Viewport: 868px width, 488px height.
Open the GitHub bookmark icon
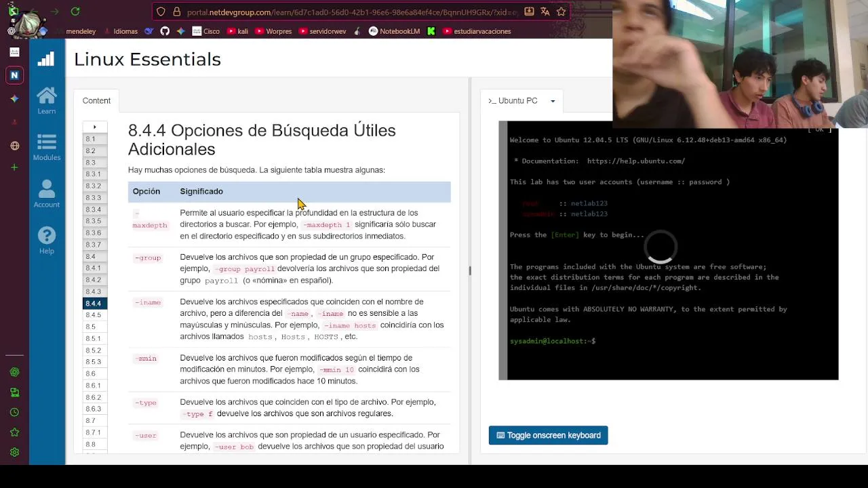[x=165, y=31]
